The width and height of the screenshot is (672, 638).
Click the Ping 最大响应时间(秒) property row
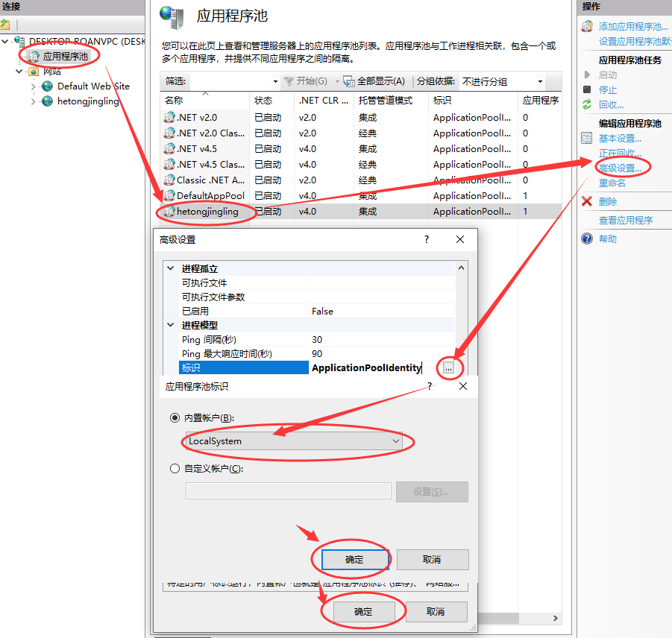click(317, 354)
